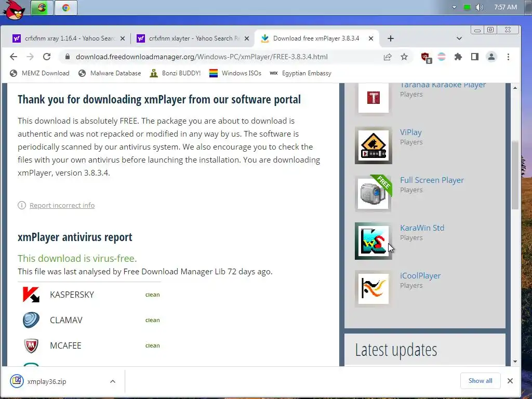Click the ClamAV logo icon
The image size is (532, 399).
pyautogui.click(x=31, y=320)
